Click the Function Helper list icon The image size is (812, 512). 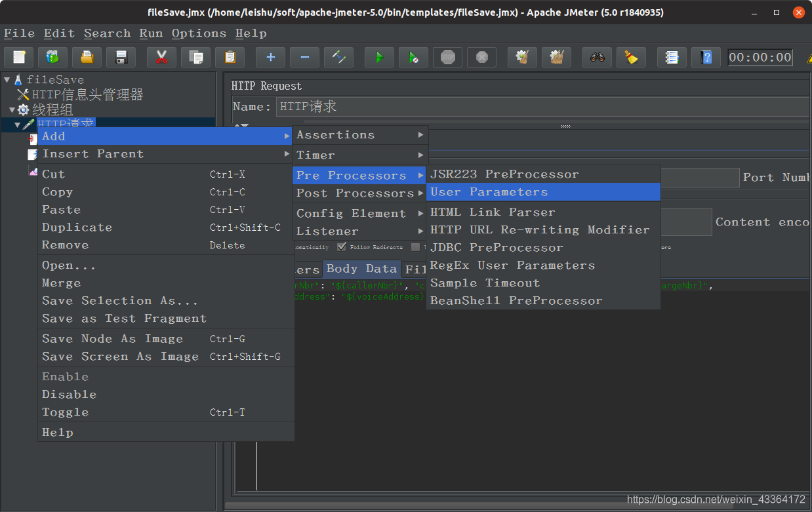click(x=672, y=57)
